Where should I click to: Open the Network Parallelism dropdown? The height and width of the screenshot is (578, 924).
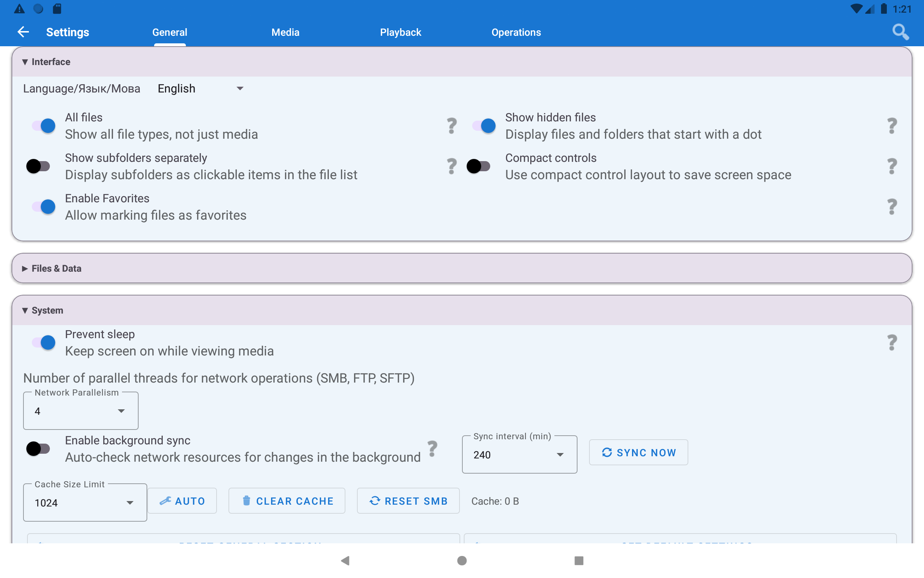tap(80, 411)
